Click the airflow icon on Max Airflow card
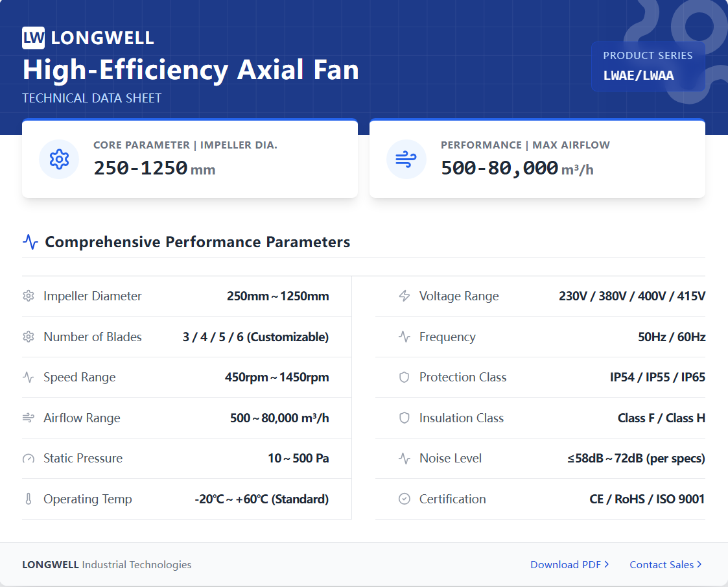The width and height of the screenshot is (728, 587). [x=406, y=159]
